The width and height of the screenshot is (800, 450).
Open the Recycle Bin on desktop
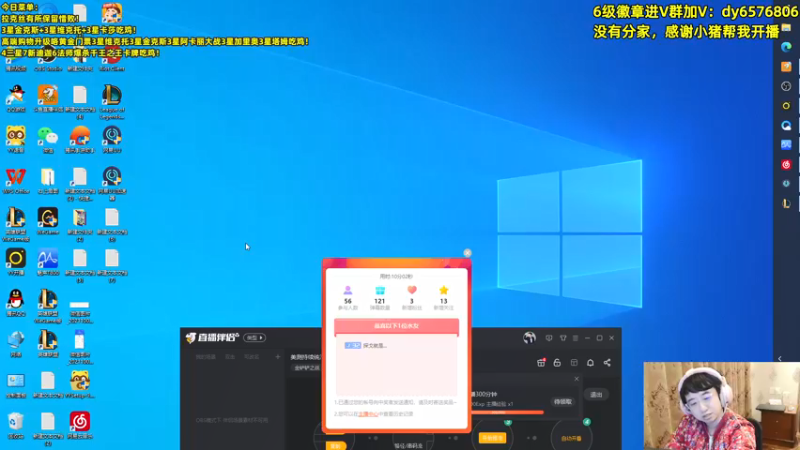[x=16, y=426]
